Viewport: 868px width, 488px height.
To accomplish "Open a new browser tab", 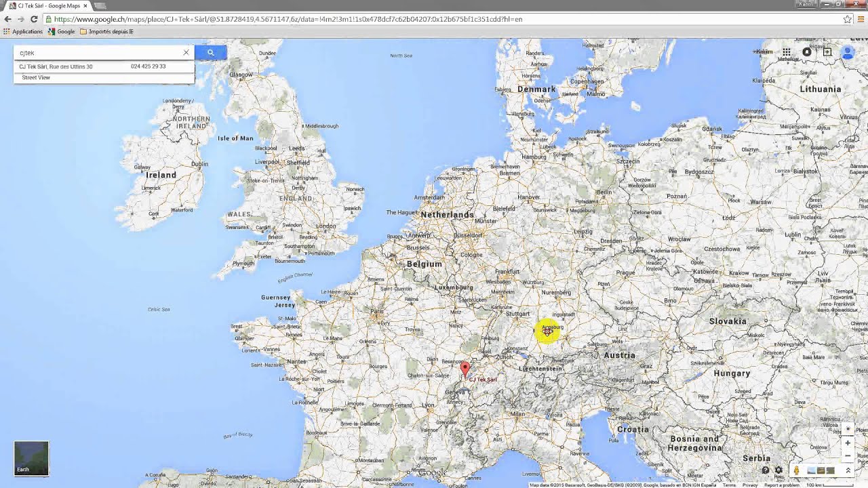I will click(100, 5).
